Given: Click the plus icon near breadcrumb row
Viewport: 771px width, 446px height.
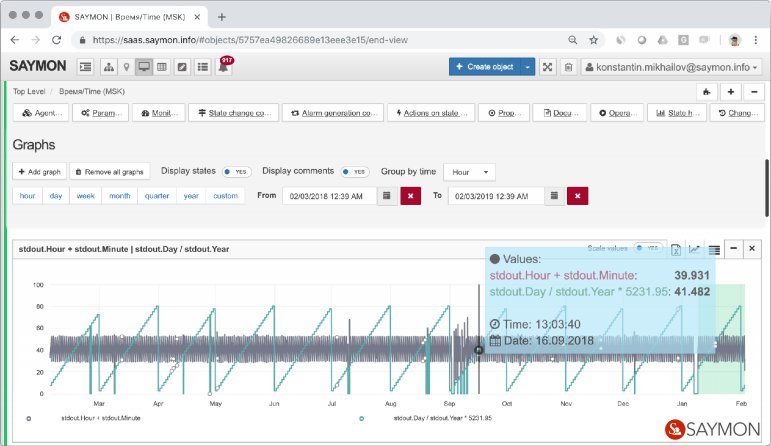Looking at the screenshot, I should tap(731, 92).
